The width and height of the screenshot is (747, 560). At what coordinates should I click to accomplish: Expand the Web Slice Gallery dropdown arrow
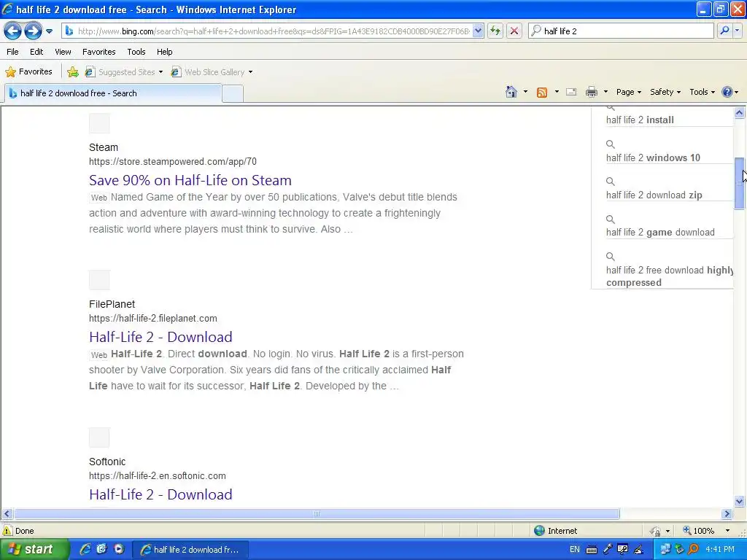[x=251, y=72]
